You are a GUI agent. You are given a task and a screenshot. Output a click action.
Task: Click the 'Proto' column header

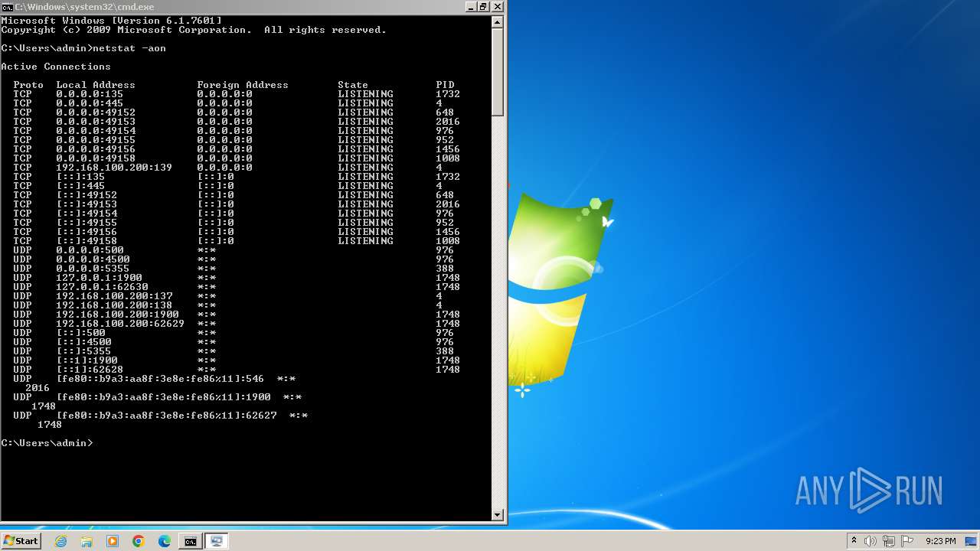tap(28, 85)
